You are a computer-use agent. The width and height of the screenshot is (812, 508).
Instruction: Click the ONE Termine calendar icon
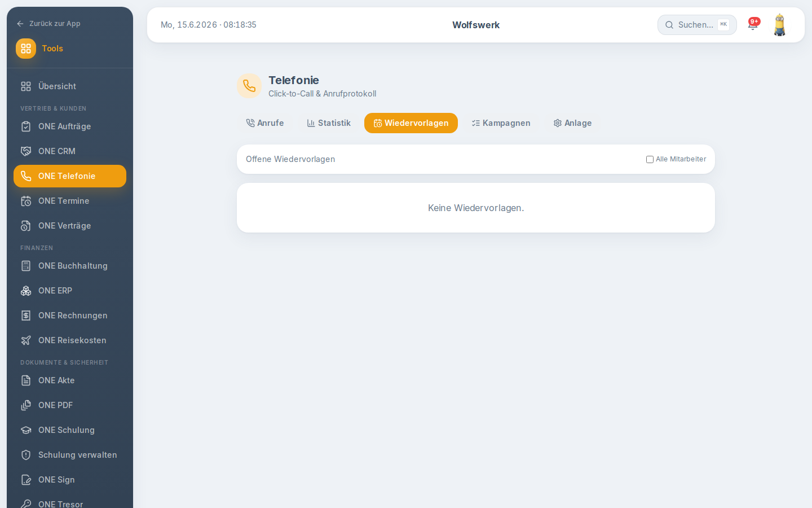26,201
